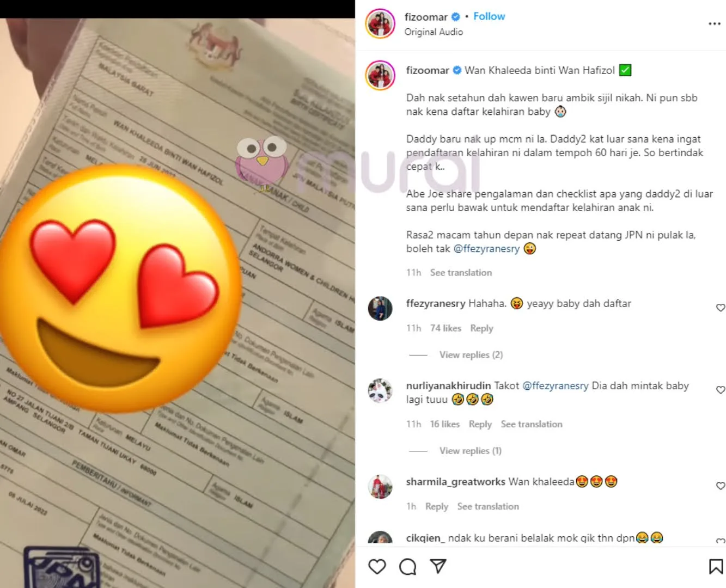The width and height of the screenshot is (726, 588).
Task: Open the comment bubble icon
Action: [x=407, y=567]
